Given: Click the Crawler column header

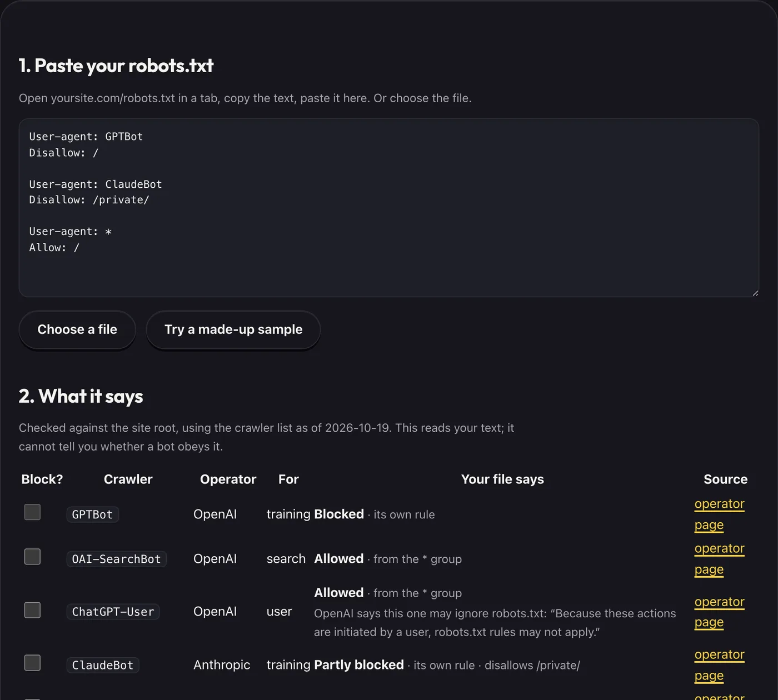Looking at the screenshot, I should pyautogui.click(x=128, y=479).
